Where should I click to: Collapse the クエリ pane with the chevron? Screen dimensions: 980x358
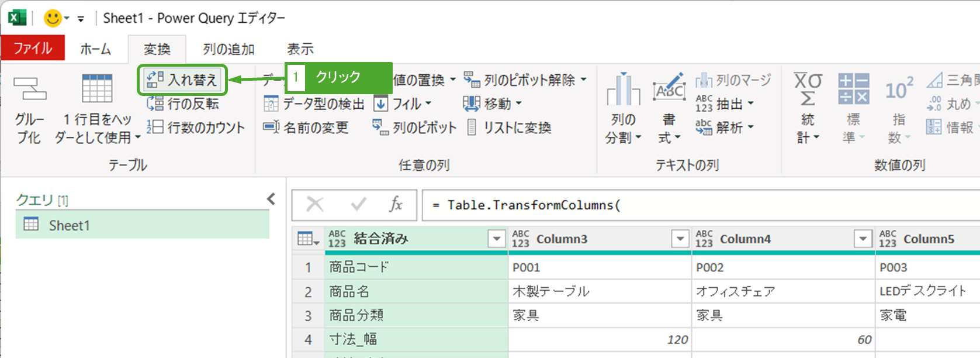point(271,199)
